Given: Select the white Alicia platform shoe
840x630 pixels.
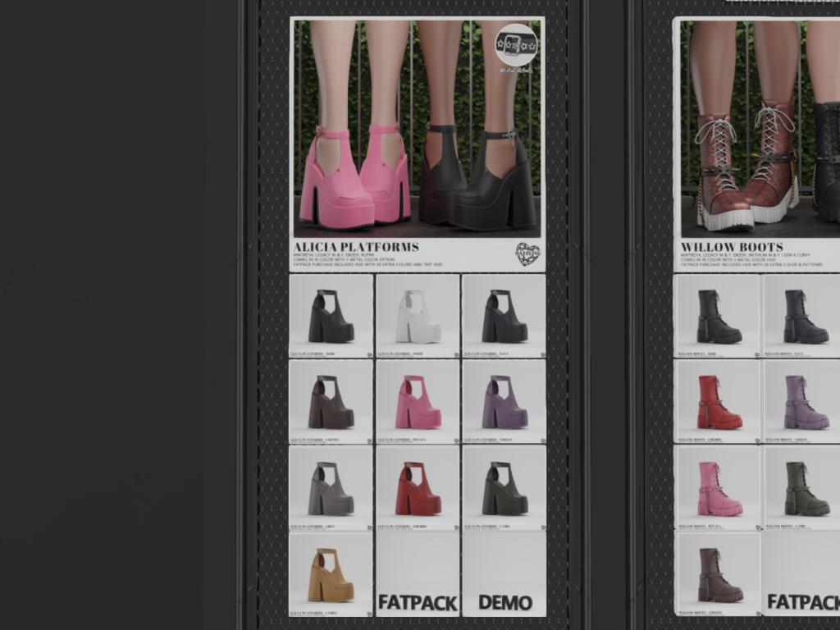Looking at the screenshot, I should (418, 316).
